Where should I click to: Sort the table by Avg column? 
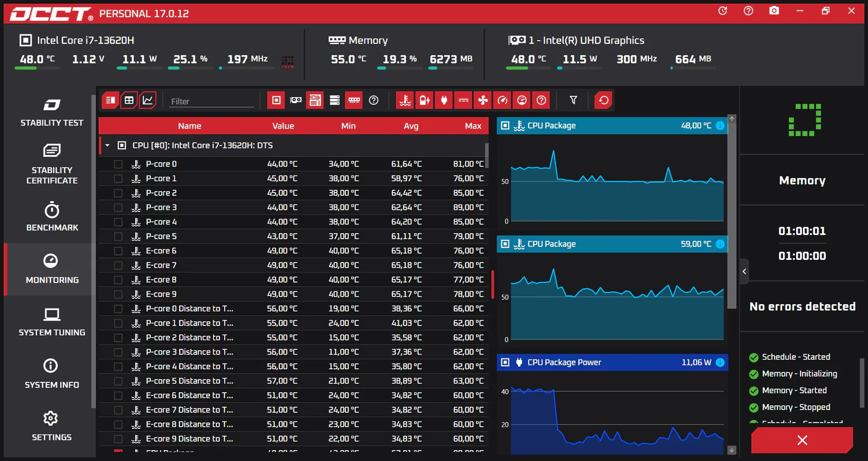click(411, 126)
